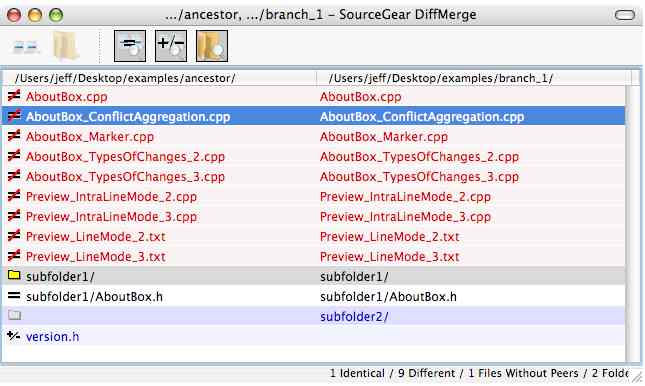Click not-equal icon beside Preview_IntraLineMode_2.cpp
Viewport: 645px width, 386px height.
coord(14,196)
